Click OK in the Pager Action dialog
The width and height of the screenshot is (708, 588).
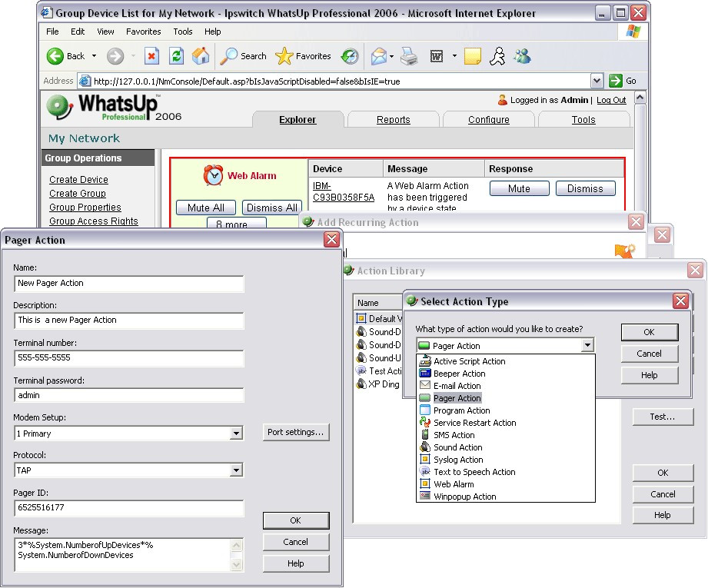pos(296,520)
